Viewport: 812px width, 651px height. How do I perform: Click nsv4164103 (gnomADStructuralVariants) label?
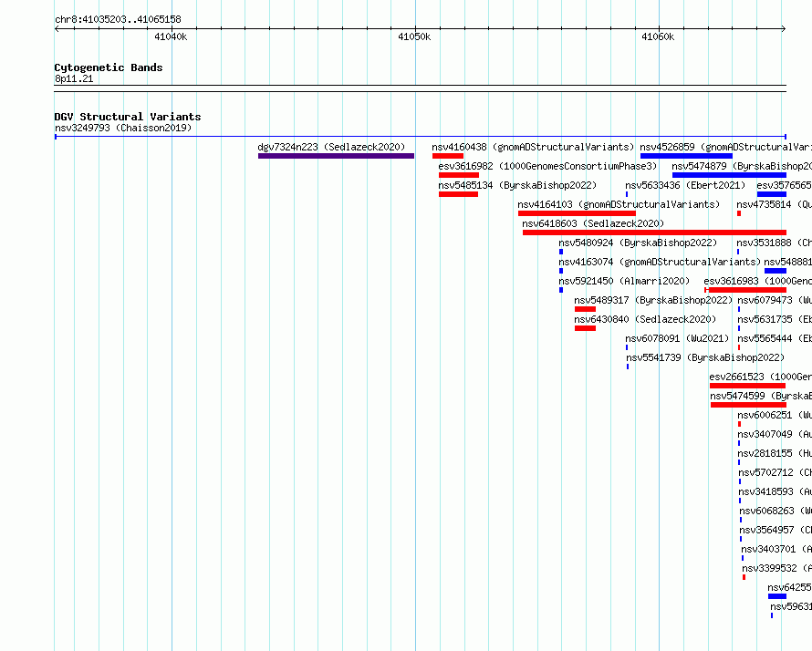tap(619, 204)
